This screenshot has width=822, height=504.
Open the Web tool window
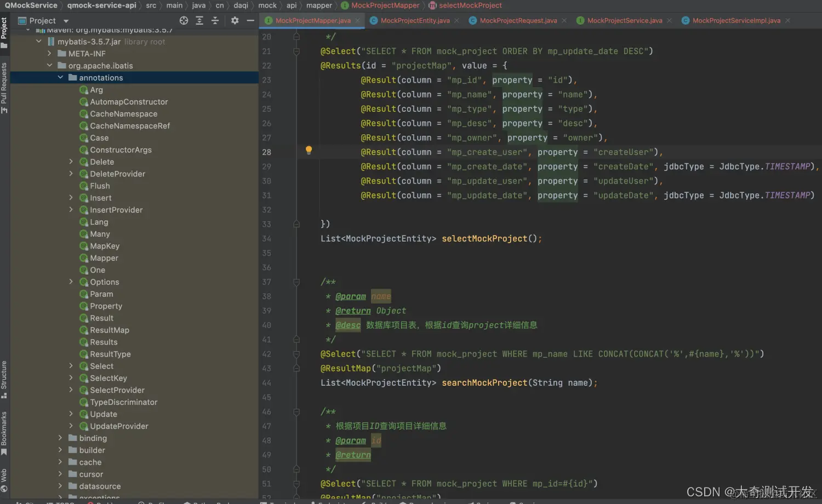tap(4, 480)
